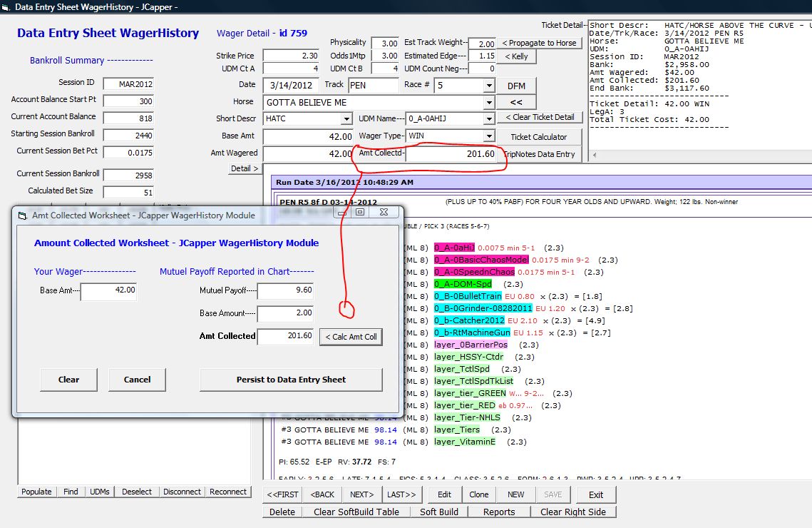Go to the <<FIRST record
Viewport: 812px width, 528px height.
283,495
